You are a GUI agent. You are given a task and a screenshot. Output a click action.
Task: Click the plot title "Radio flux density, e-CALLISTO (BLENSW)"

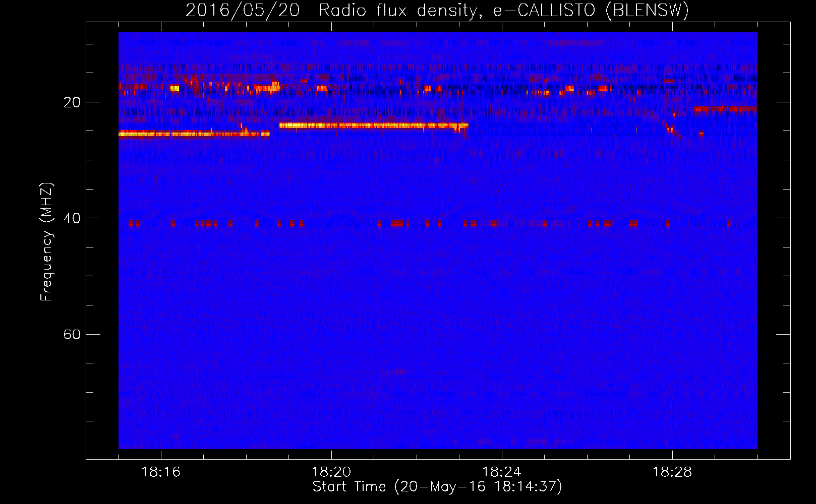point(503,10)
